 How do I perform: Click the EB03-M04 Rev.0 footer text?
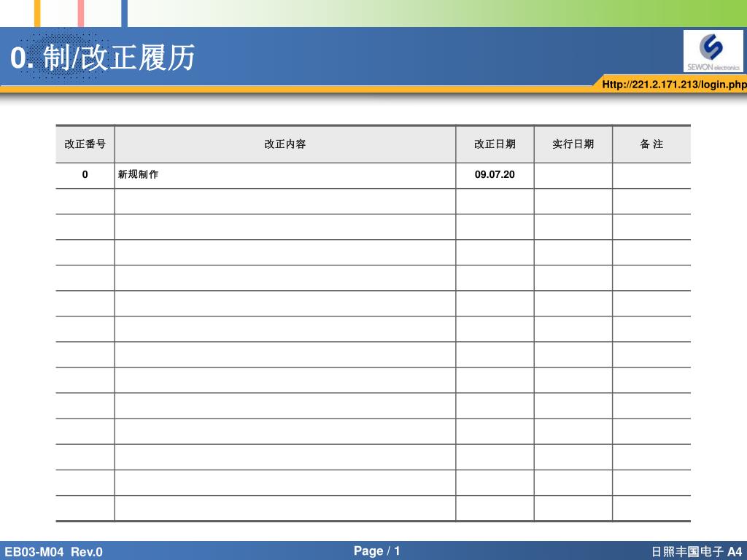pos(53,552)
